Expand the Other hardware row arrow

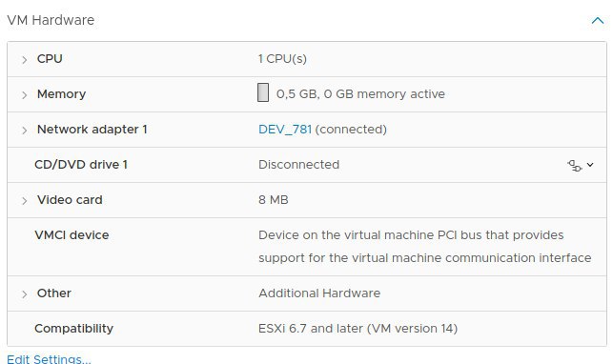click(x=24, y=294)
